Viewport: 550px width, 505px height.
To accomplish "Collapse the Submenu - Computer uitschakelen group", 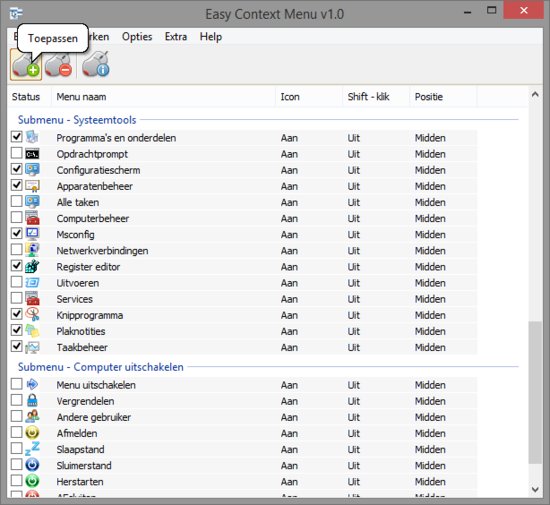I will (101, 367).
